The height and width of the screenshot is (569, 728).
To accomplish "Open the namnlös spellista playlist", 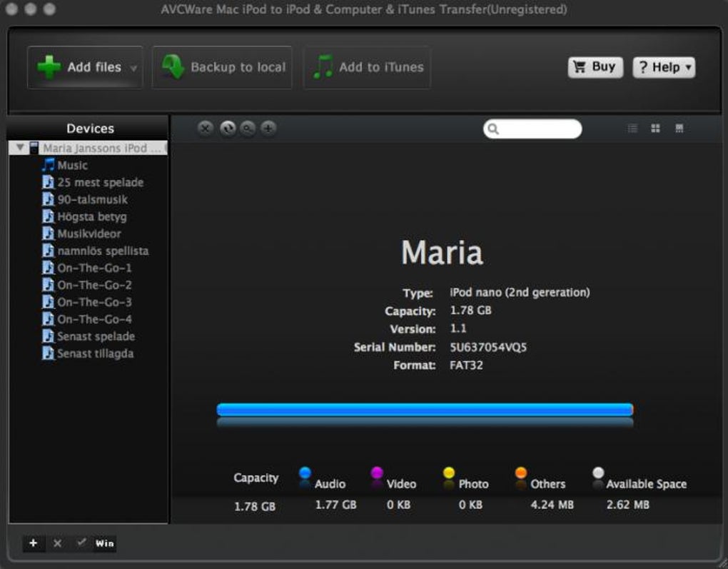I will click(103, 251).
